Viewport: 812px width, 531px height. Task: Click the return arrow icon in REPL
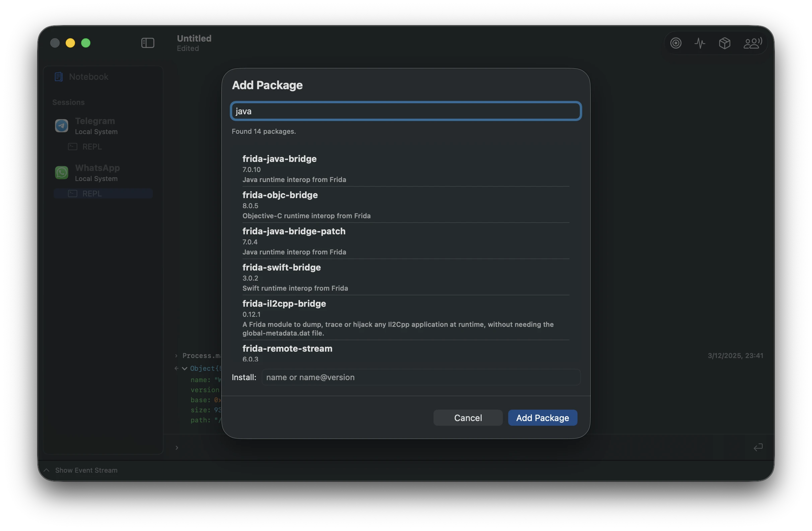pyautogui.click(x=758, y=447)
